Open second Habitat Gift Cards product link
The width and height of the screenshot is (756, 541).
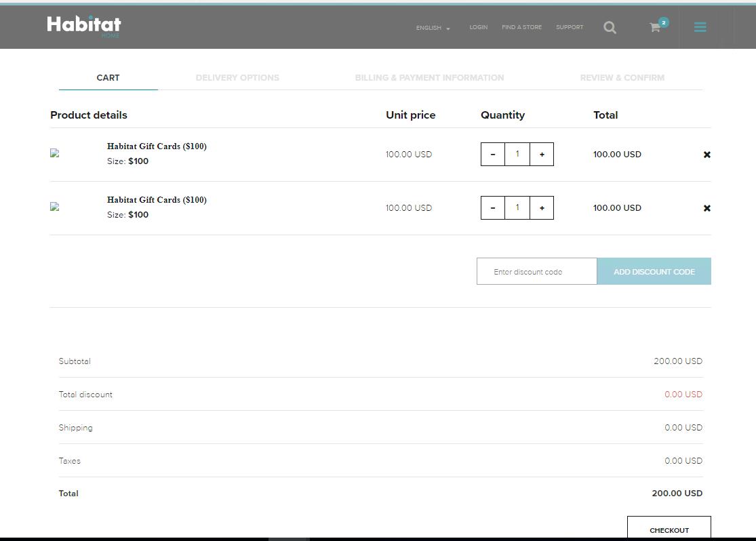(157, 199)
